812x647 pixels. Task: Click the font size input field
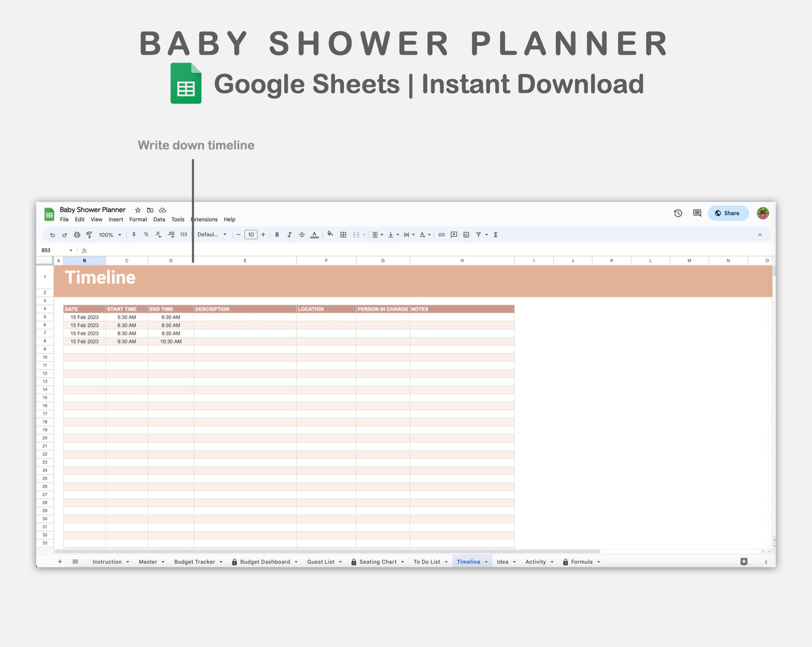[x=251, y=235]
